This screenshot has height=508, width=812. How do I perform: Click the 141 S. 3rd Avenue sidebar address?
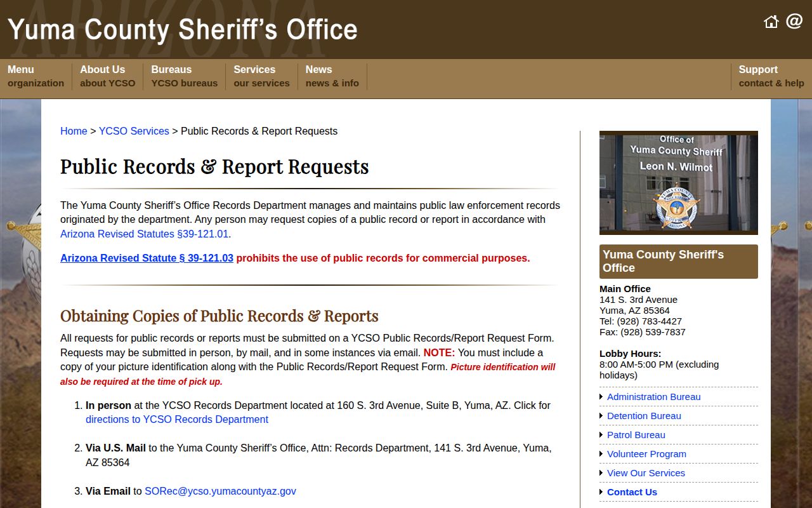[638, 300]
